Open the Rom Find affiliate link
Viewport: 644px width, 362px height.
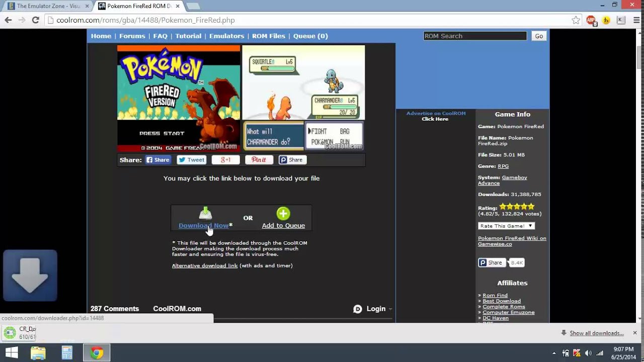click(x=495, y=295)
